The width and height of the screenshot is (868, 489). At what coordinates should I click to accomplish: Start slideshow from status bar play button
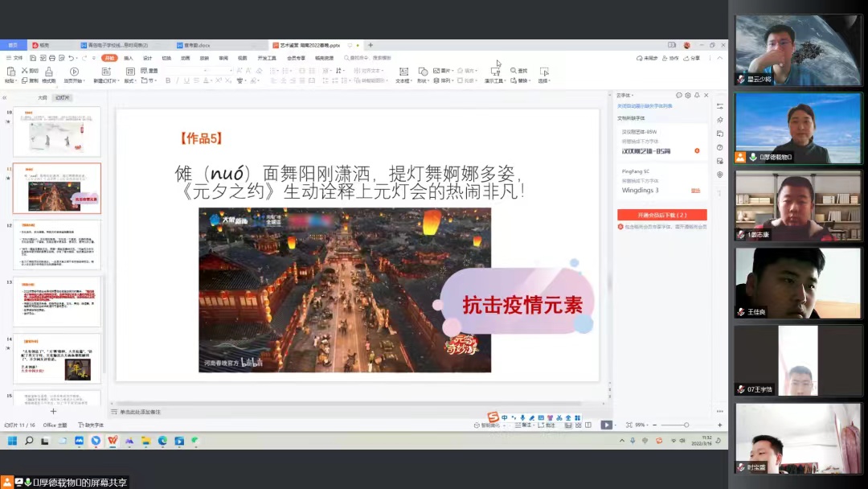coord(606,425)
